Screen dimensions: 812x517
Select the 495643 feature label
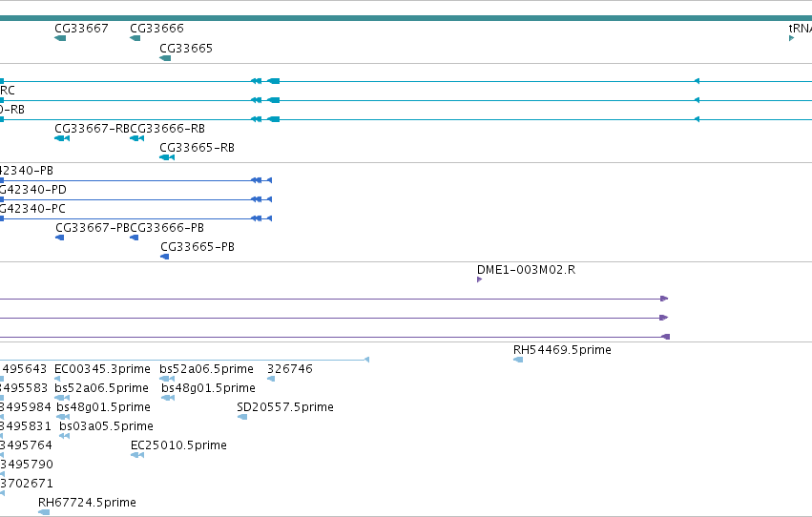[x=24, y=369]
